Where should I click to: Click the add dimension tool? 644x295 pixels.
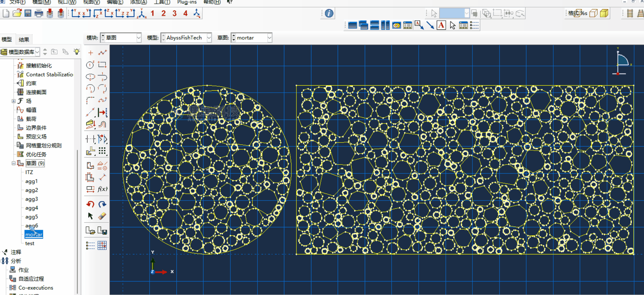[x=102, y=112]
